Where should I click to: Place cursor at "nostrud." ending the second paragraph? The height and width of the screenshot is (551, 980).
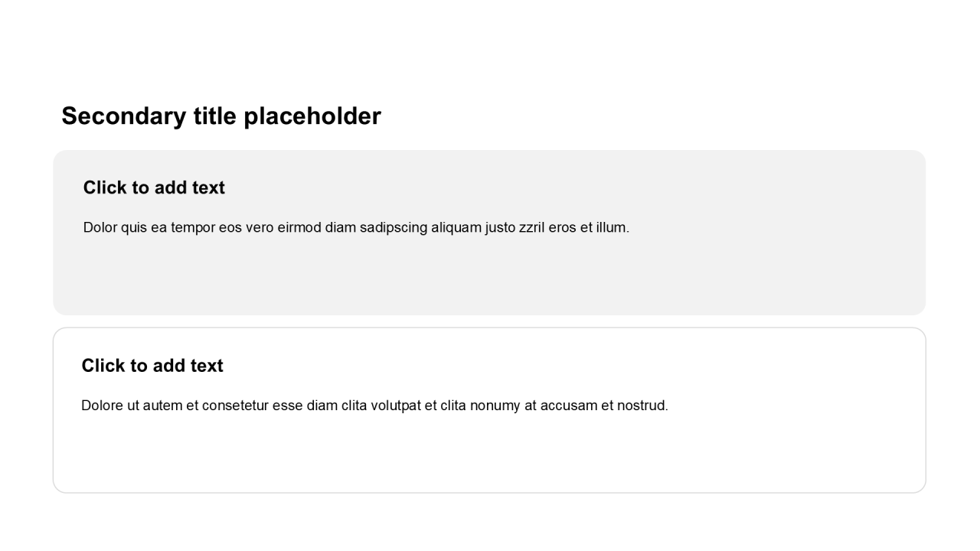(x=645, y=406)
